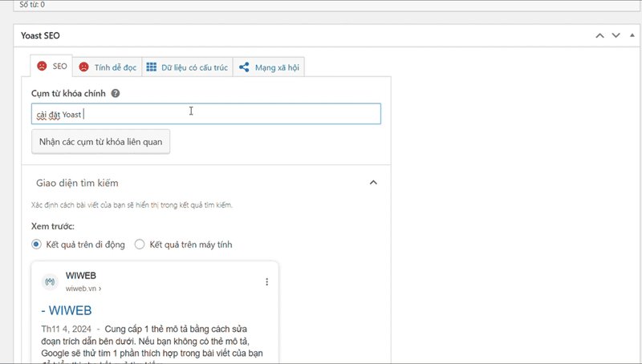The height and width of the screenshot is (364, 642).
Task: Click the WIWEB site favicon in preview
Action: tap(50, 281)
